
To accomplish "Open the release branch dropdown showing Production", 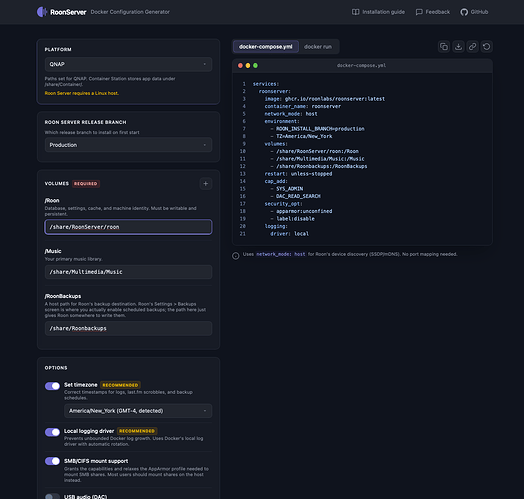I will click(128, 145).
